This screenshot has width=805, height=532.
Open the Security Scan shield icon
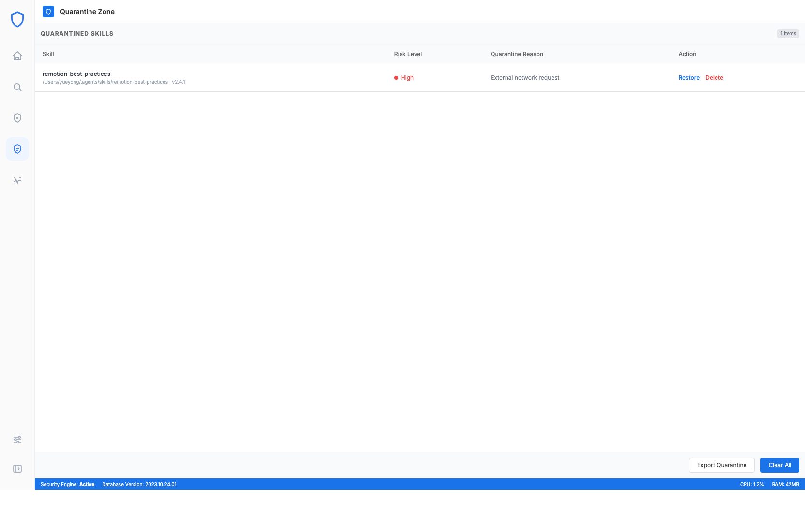17,118
